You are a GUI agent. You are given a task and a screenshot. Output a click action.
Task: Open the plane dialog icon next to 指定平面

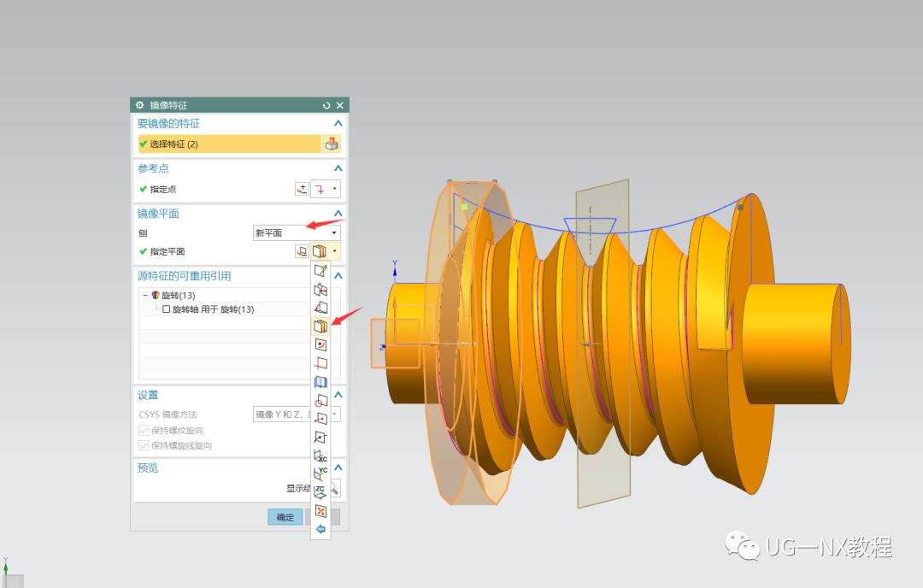[x=302, y=251]
